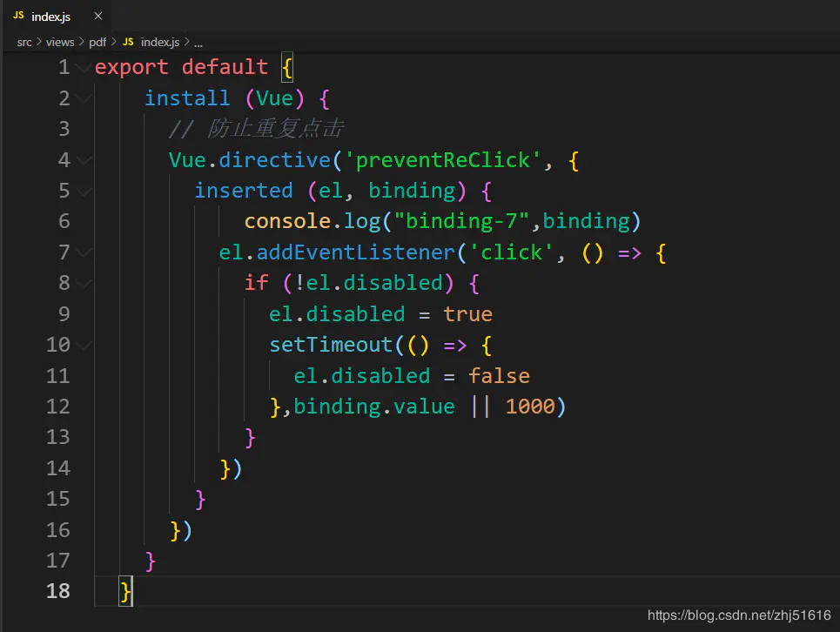Screen dimensions: 840x632
Task: Open the pdf breadcrumb segment
Action: [x=97, y=42]
